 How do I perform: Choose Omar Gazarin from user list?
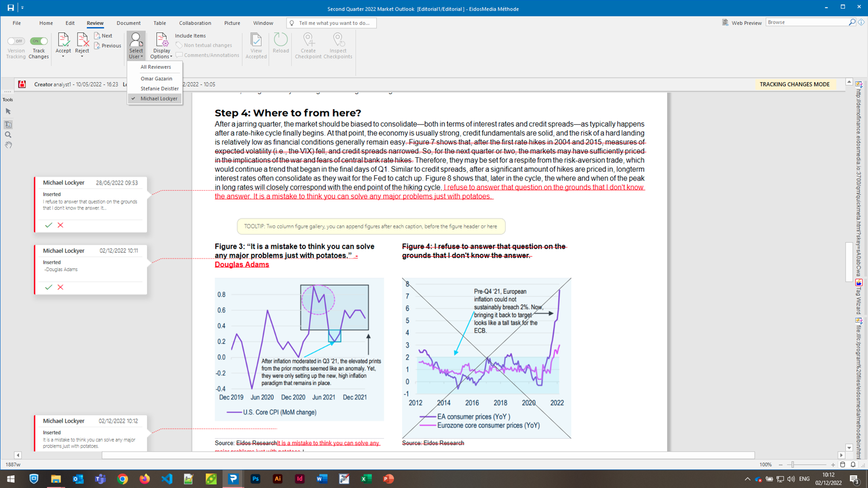point(155,79)
